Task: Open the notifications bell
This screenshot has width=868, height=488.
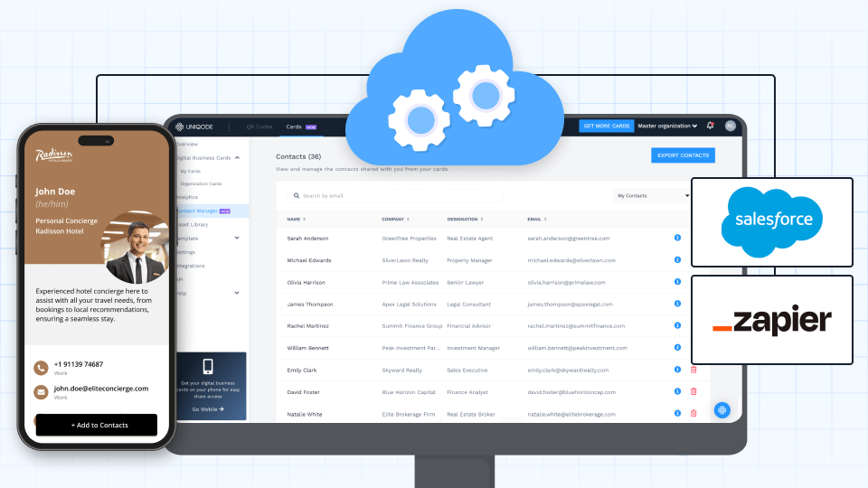Action: click(x=711, y=126)
